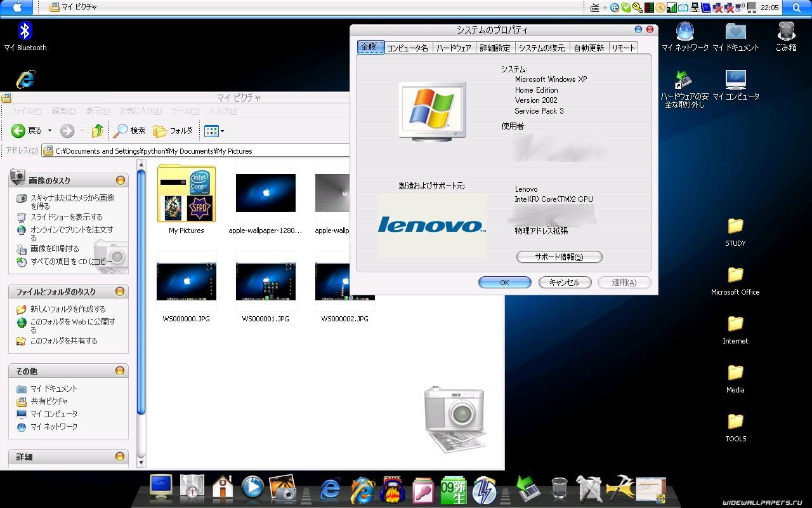Collapse the ファイルとフォルダのタスク panel
This screenshot has width=812, height=508.
(120, 291)
